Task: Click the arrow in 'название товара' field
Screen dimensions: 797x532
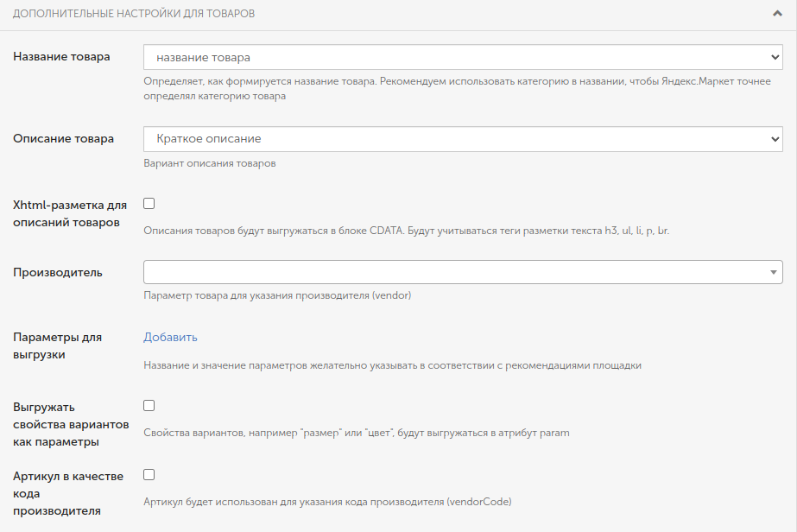Action: (x=775, y=57)
